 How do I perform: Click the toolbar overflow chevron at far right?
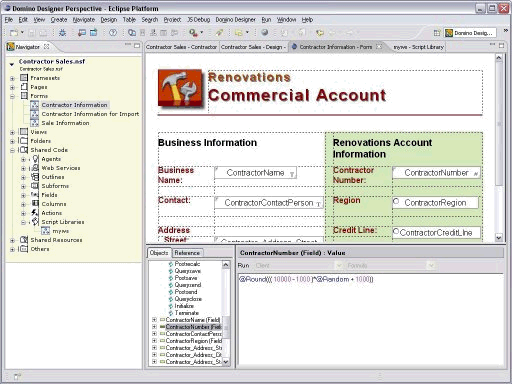point(506,30)
